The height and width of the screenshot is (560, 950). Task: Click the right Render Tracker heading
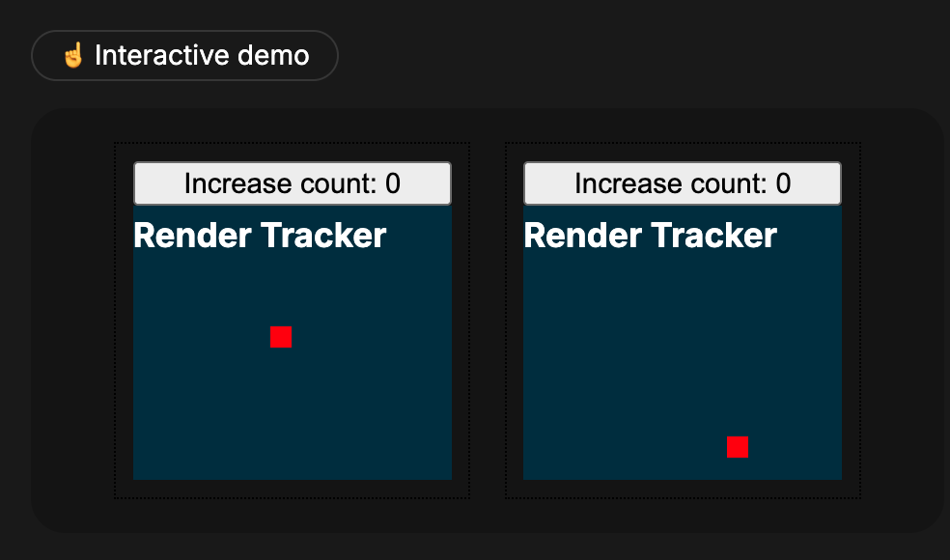pyautogui.click(x=650, y=236)
